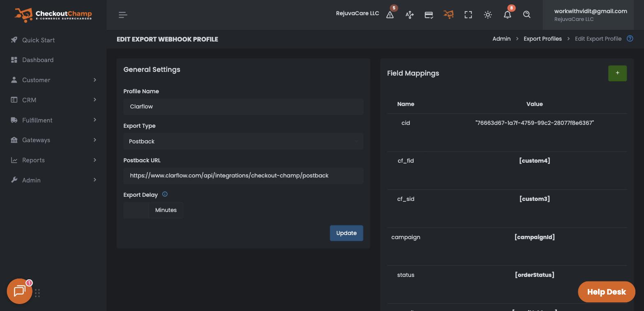Click the Update button
644x311 pixels.
point(347,233)
